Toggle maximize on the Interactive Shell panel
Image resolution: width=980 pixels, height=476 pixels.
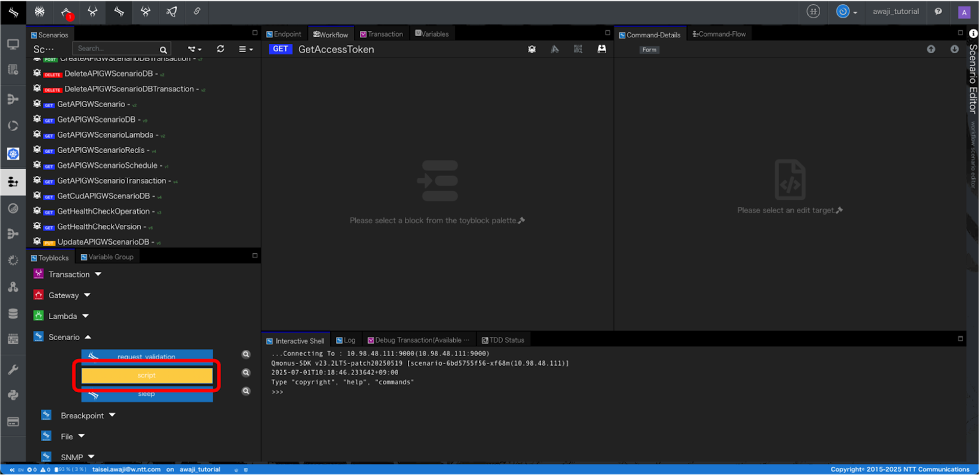pyautogui.click(x=960, y=339)
